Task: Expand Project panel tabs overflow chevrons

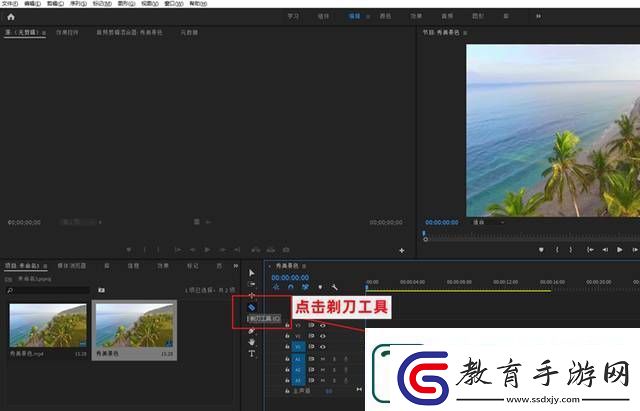Action: click(236, 266)
